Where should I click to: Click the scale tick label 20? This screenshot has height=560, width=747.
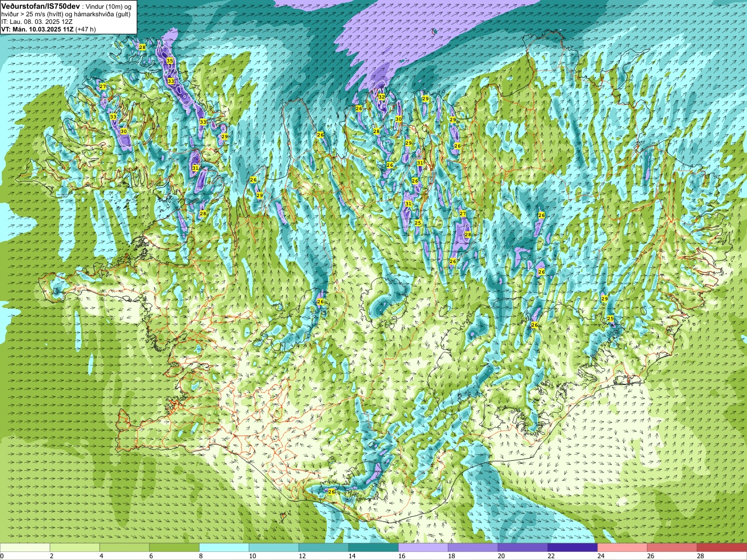pyautogui.click(x=501, y=556)
